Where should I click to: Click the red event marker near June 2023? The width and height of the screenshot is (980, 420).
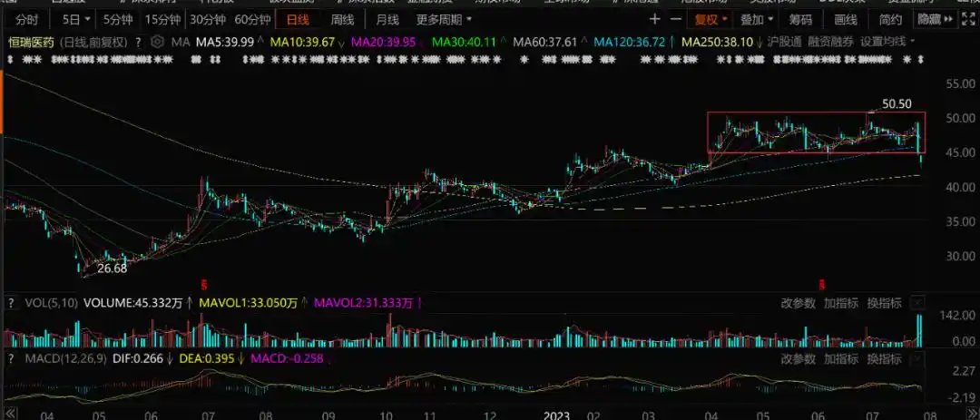(x=822, y=285)
